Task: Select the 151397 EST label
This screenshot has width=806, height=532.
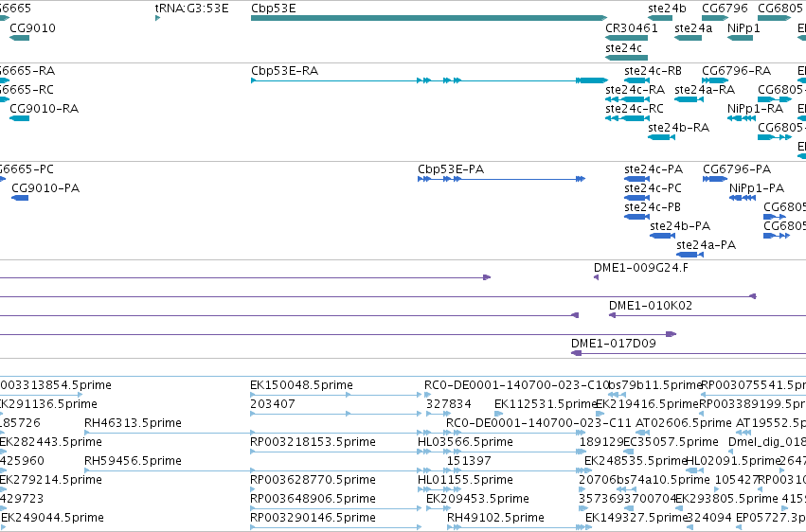Action: click(x=470, y=461)
